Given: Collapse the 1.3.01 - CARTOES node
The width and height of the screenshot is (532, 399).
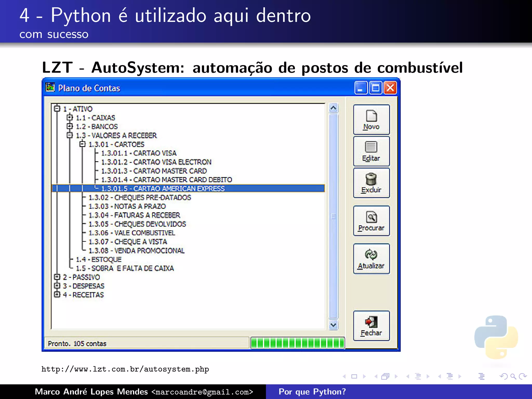Looking at the screenshot, I should 82,144.
